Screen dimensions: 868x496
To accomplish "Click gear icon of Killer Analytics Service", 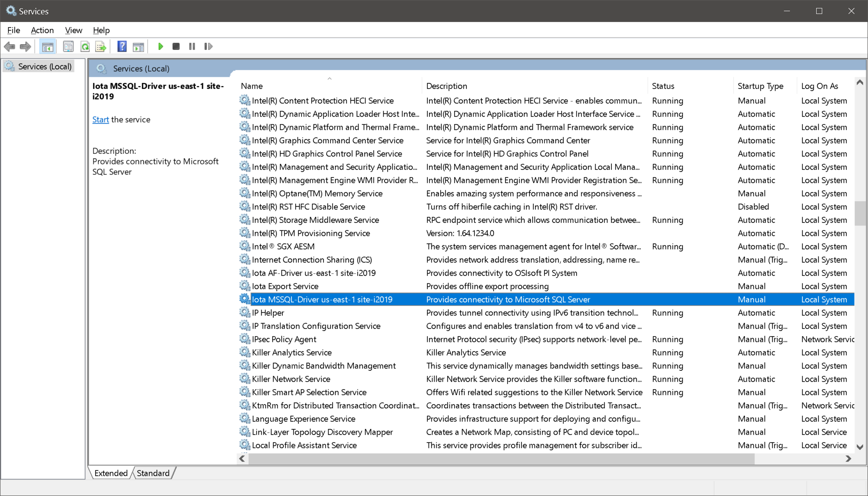I will click(245, 352).
